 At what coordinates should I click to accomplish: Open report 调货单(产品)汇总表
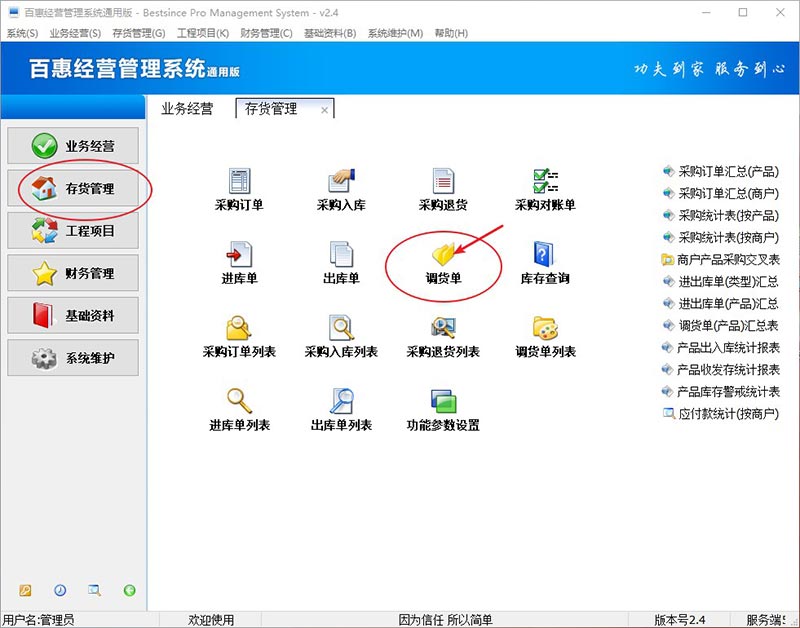(x=721, y=325)
